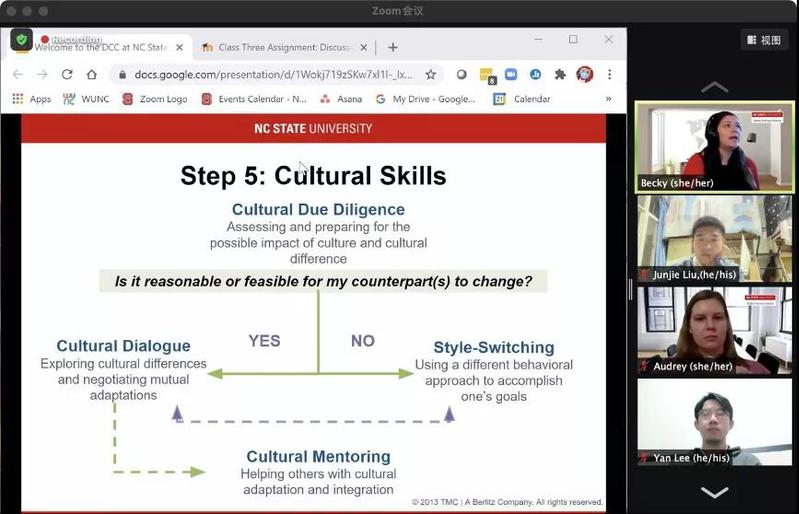Expand the hidden bookmarks overflow chevron
Viewport: 799px width, 514px height.
click(x=608, y=99)
